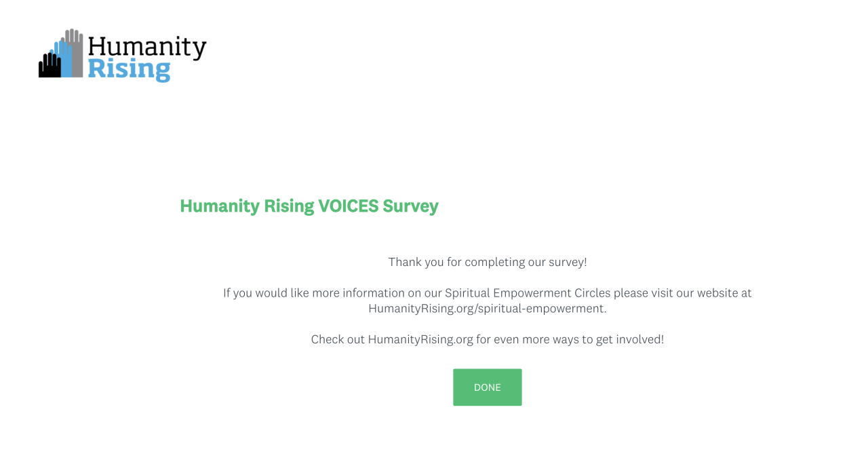The width and height of the screenshot is (868, 475).
Task: Click the DONE button
Action: click(487, 387)
